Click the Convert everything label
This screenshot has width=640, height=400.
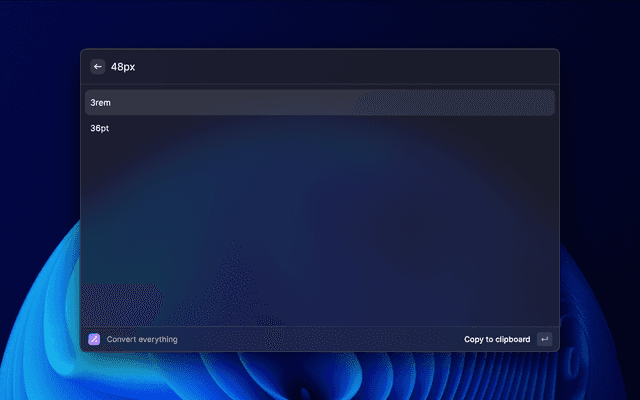click(142, 339)
